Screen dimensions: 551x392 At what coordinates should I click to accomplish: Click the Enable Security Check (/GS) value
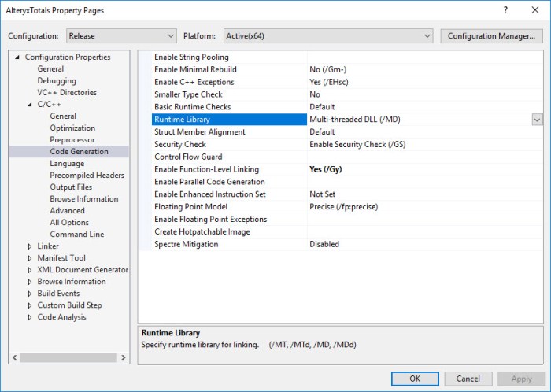tap(357, 144)
